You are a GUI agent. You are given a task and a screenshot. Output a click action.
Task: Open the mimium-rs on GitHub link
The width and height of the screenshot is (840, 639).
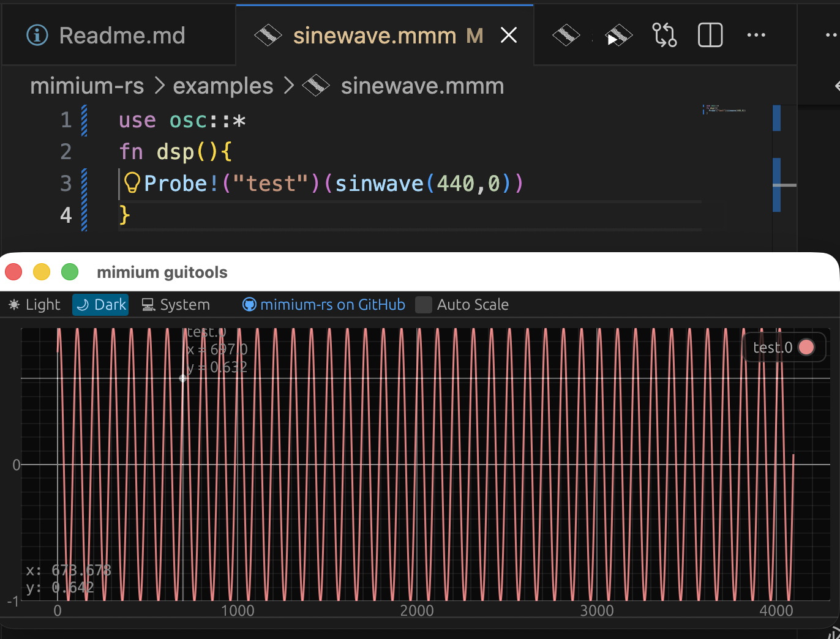point(332,305)
